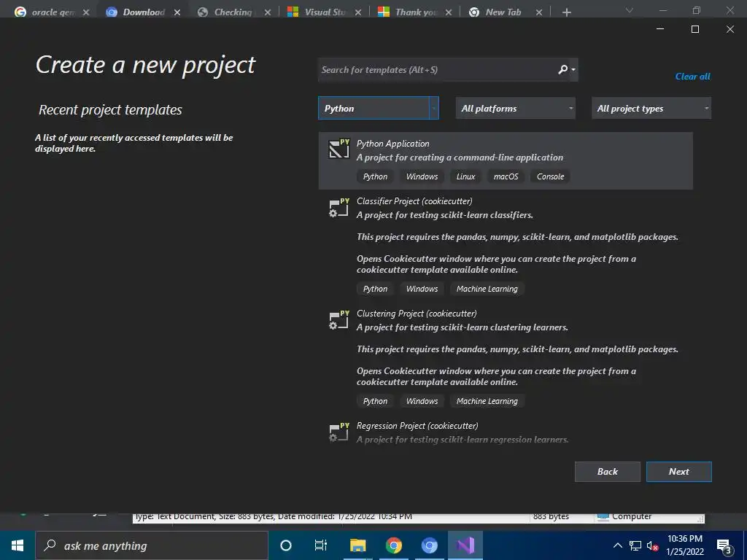Minimize the Create a new project dialog

(x=659, y=29)
